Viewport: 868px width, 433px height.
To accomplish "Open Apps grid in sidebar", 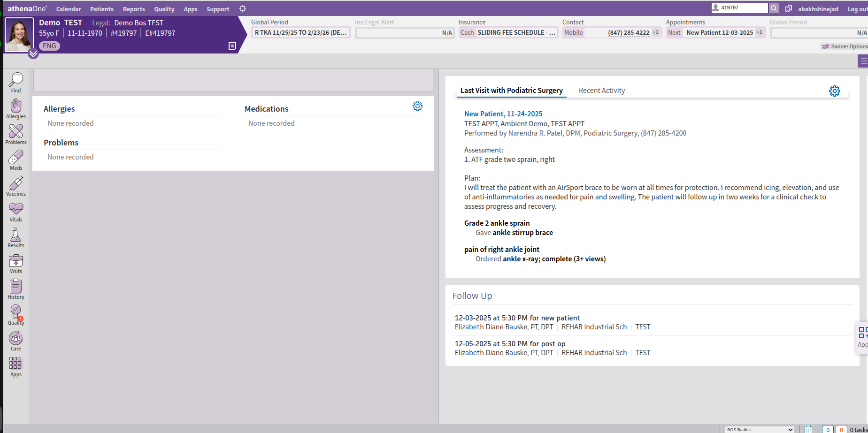I will point(16,366).
